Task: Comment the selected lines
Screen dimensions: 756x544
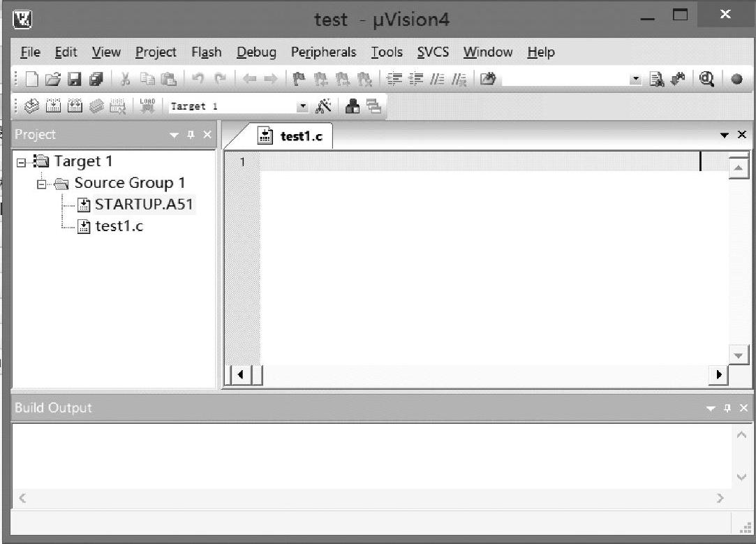Action: (x=437, y=79)
